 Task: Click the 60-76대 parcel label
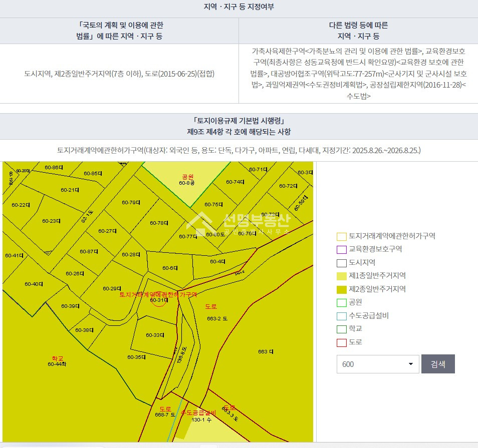click(x=247, y=233)
